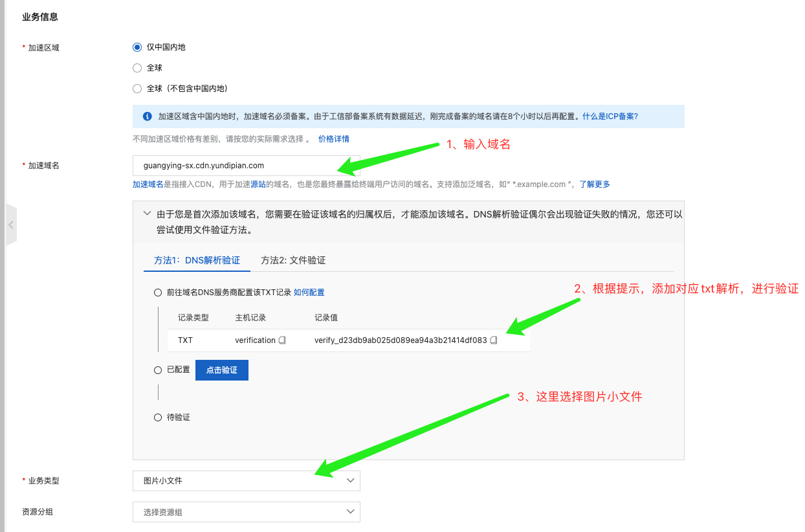Viewport: 805px width, 532px height.
Task: Open the 选择资源组 resource group dropdown
Action: (x=246, y=512)
